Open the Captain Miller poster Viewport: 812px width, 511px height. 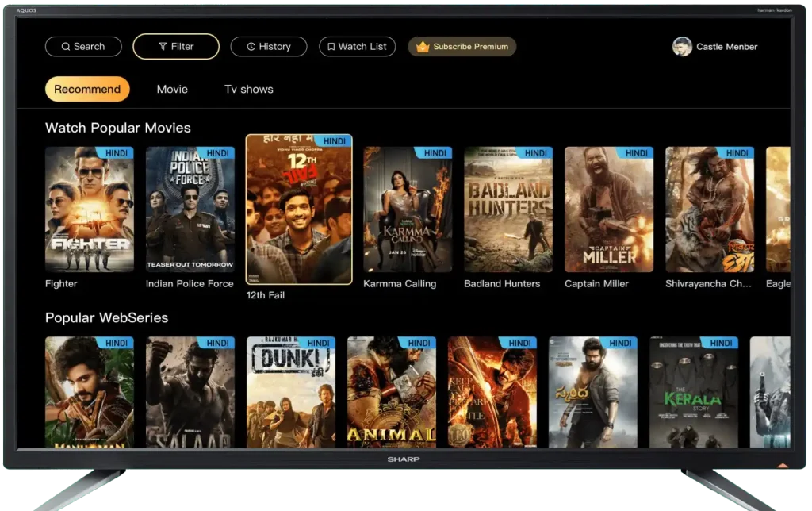point(609,209)
